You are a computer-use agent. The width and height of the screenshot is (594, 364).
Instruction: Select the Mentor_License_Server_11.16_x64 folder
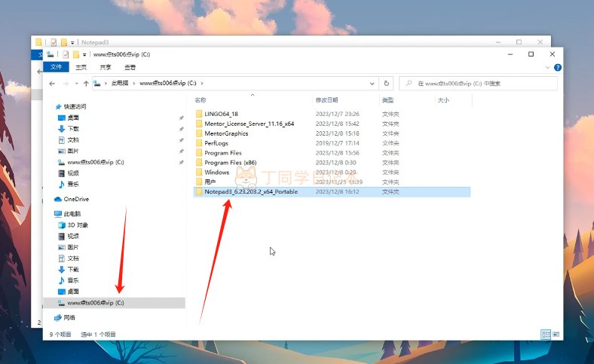(x=249, y=124)
